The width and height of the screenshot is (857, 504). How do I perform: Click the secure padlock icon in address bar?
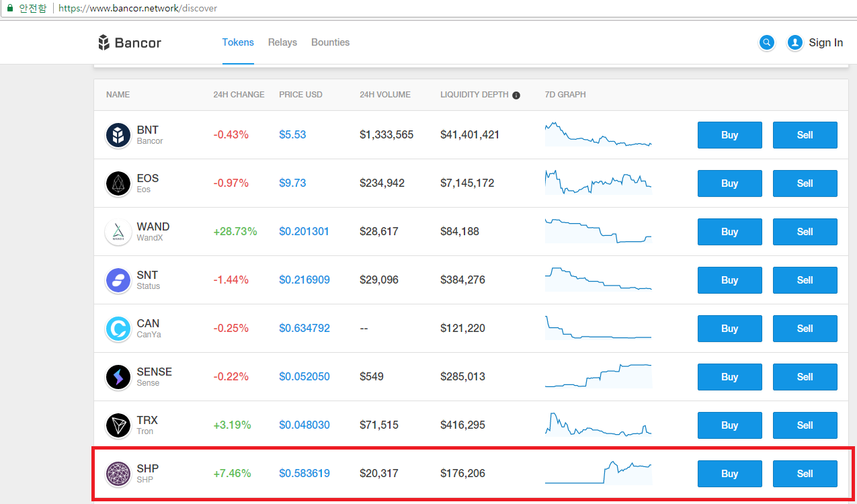coord(10,9)
